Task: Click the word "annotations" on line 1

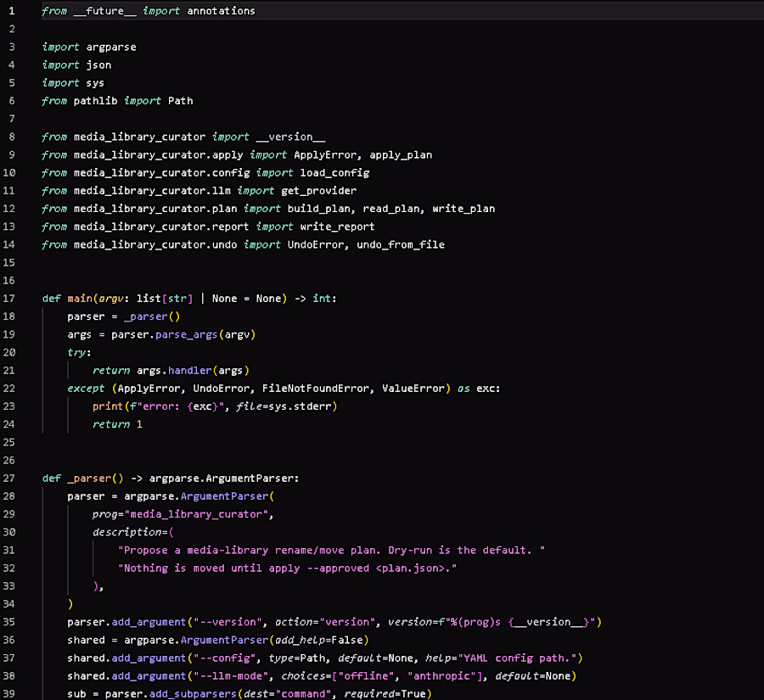Action: tap(222, 11)
